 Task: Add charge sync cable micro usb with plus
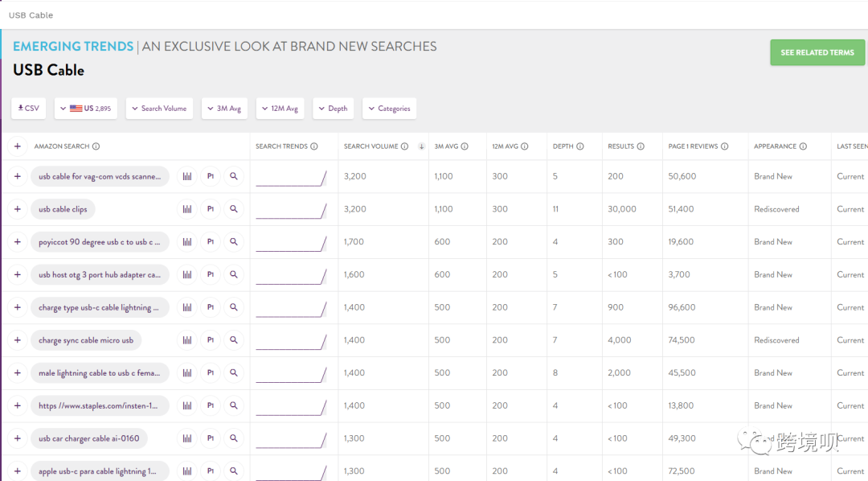[x=18, y=339]
